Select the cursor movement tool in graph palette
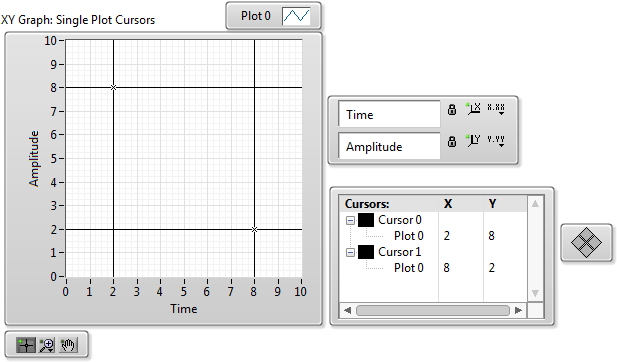617x362 pixels. (x=26, y=345)
